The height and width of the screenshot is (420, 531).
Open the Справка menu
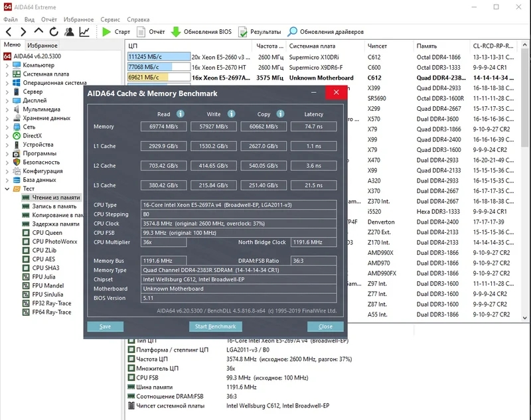[138, 19]
